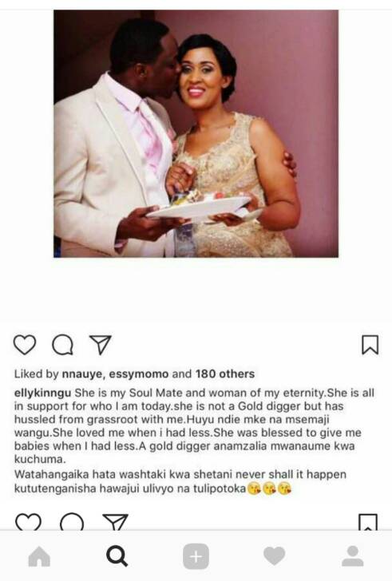Open the Search tab with magnifier icon

point(117,556)
